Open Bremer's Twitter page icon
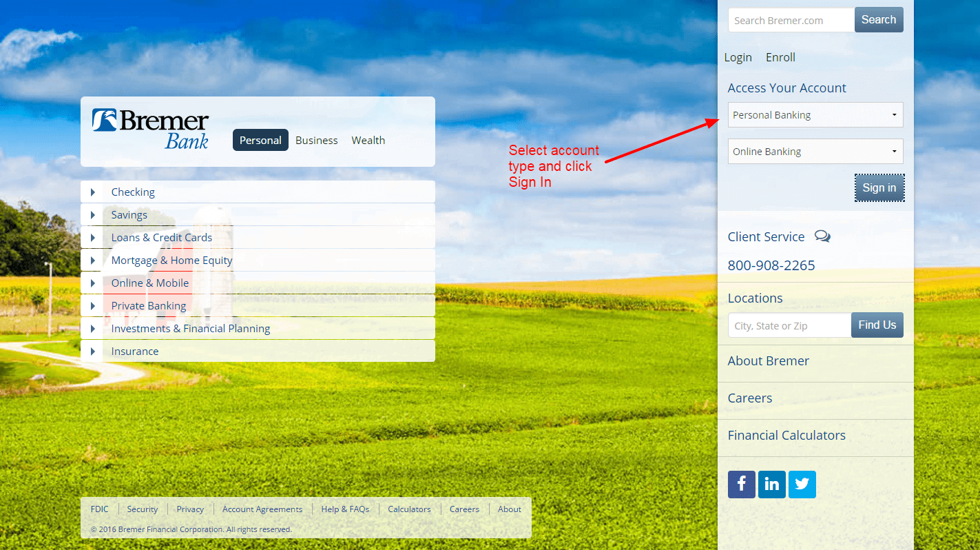Screen dimensions: 980x550 pyautogui.click(x=802, y=485)
